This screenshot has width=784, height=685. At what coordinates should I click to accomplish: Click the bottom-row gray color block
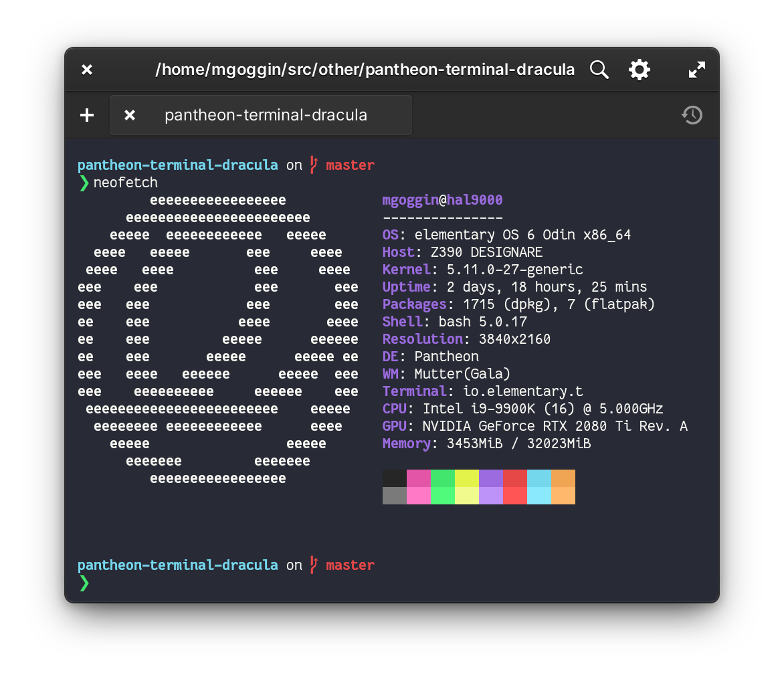coord(395,496)
